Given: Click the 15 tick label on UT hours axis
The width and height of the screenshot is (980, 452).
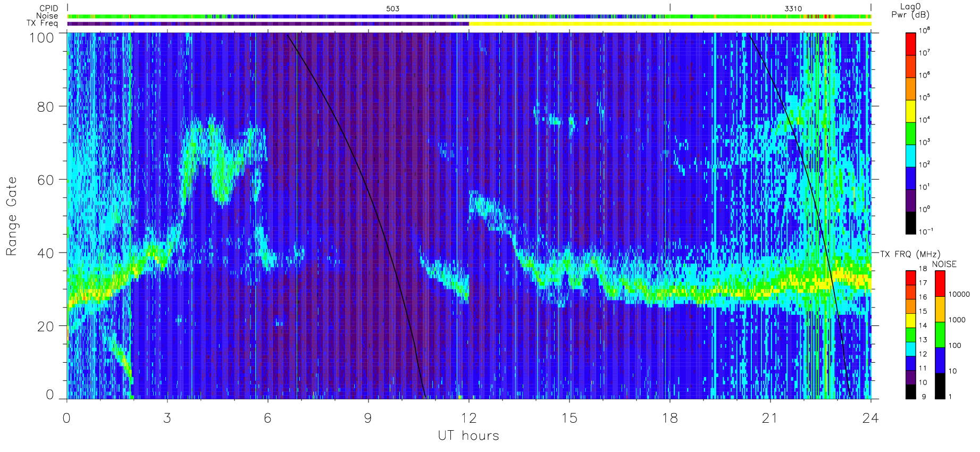Looking at the screenshot, I should pos(569,418).
